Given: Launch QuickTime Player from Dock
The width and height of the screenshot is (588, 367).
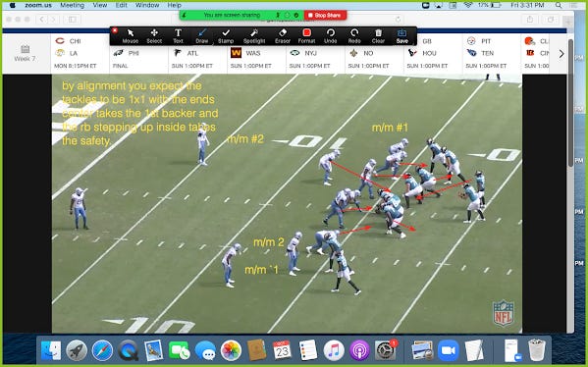Looking at the screenshot, I should click(x=128, y=350).
